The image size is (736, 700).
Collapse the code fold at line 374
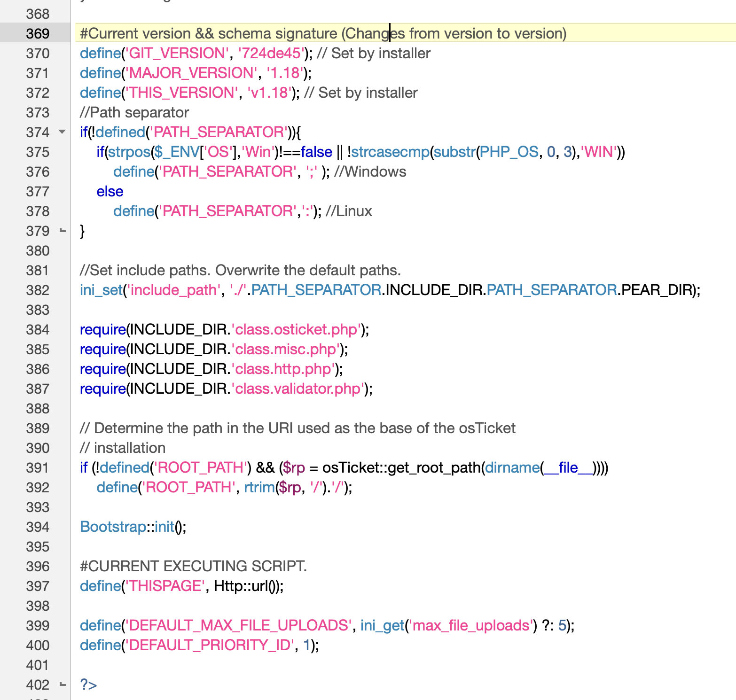point(62,132)
